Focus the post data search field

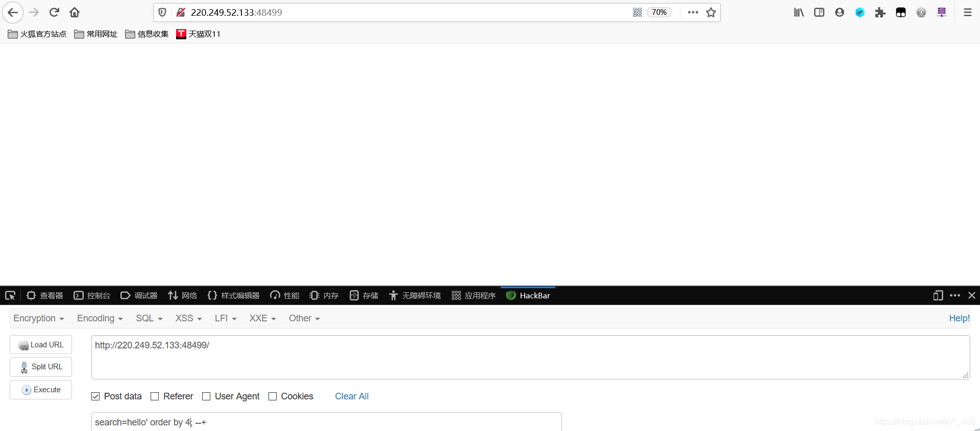pyautogui.click(x=326, y=422)
